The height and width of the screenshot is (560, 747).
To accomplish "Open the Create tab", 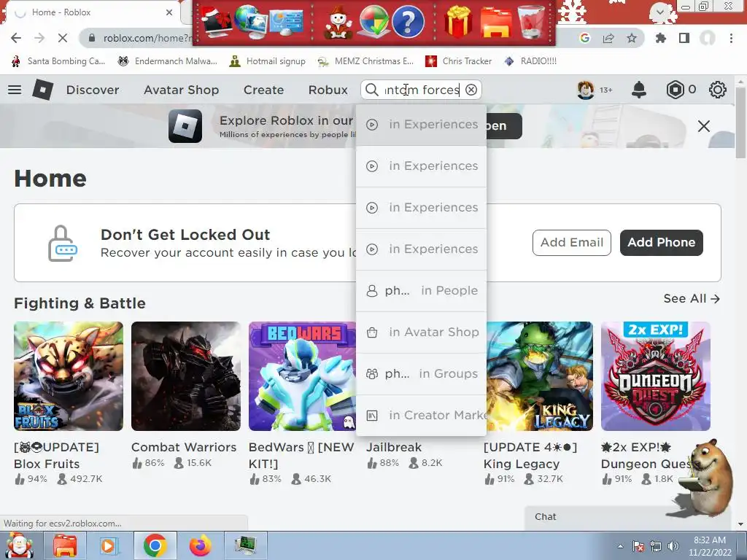I will tap(263, 90).
